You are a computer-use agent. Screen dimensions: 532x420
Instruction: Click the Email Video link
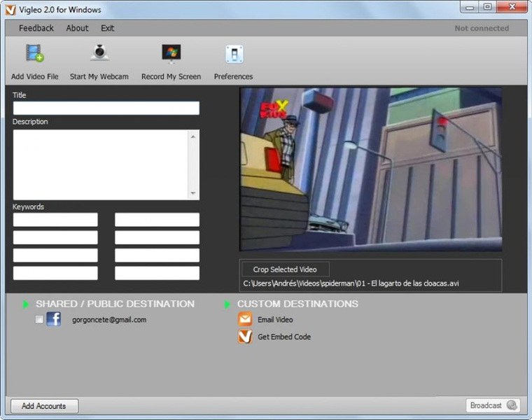275,320
